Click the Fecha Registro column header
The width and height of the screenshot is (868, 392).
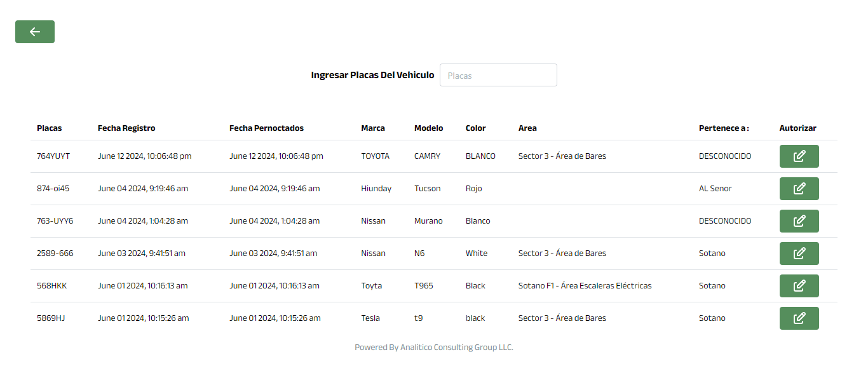pos(126,128)
